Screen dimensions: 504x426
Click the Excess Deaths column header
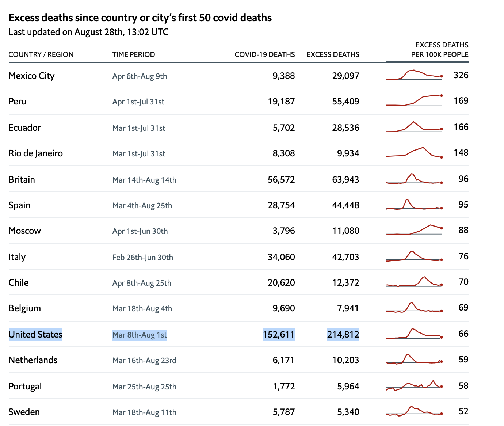coord(333,54)
